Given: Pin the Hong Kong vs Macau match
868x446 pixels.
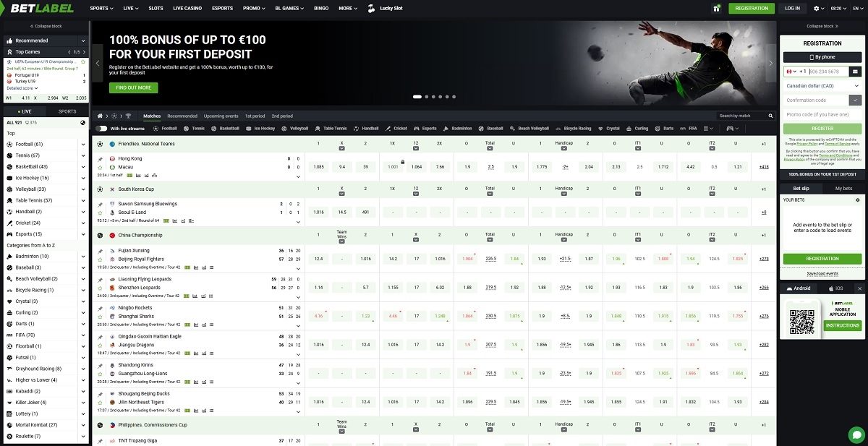Looking at the screenshot, I should click(x=101, y=158).
